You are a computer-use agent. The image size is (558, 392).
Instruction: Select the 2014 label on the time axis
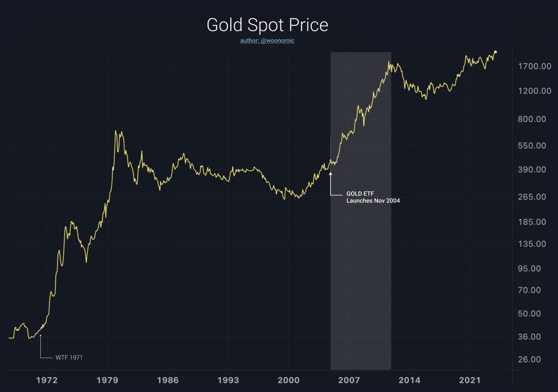(409, 380)
